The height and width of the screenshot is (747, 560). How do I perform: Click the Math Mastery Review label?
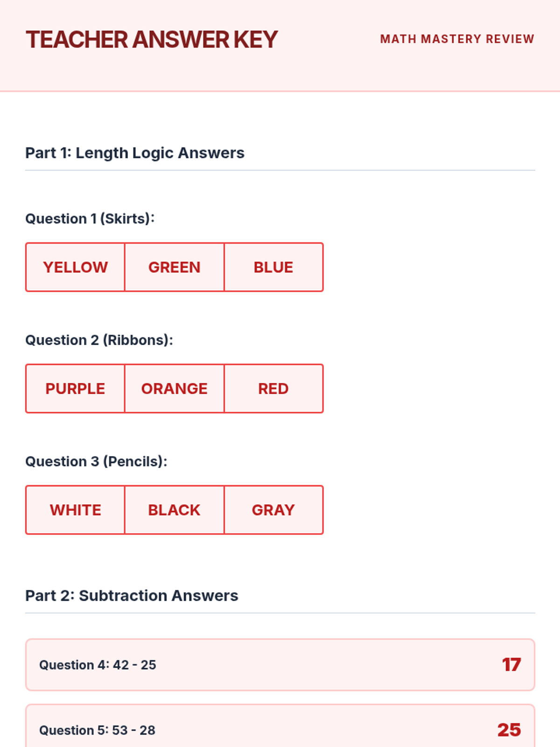(x=457, y=39)
